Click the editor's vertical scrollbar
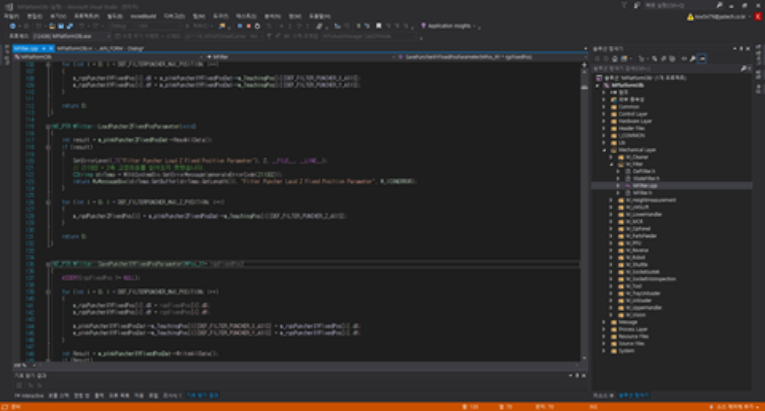This screenshot has width=765, height=411. [583, 200]
